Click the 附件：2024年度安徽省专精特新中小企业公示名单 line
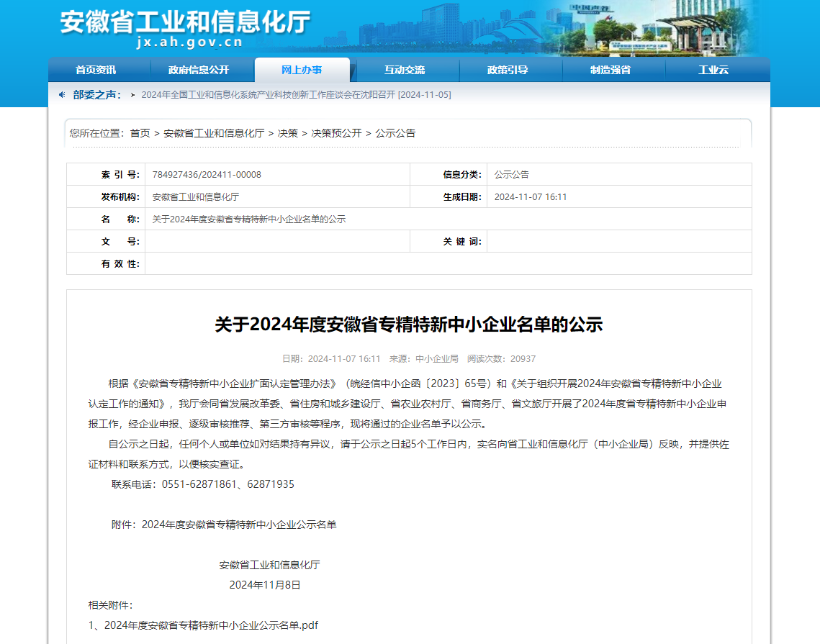The height and width of the screenshot is (644, 820). [x=224, y=525]
